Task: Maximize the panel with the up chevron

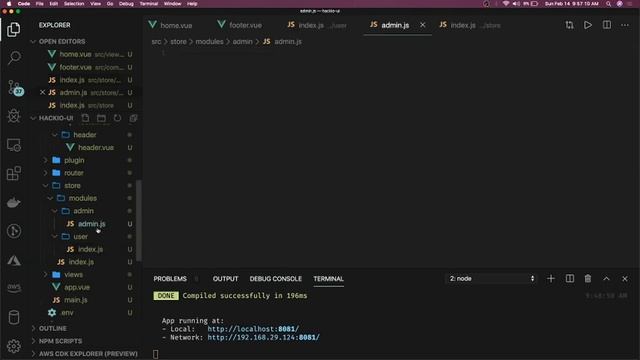Action: tap(607, 278)
